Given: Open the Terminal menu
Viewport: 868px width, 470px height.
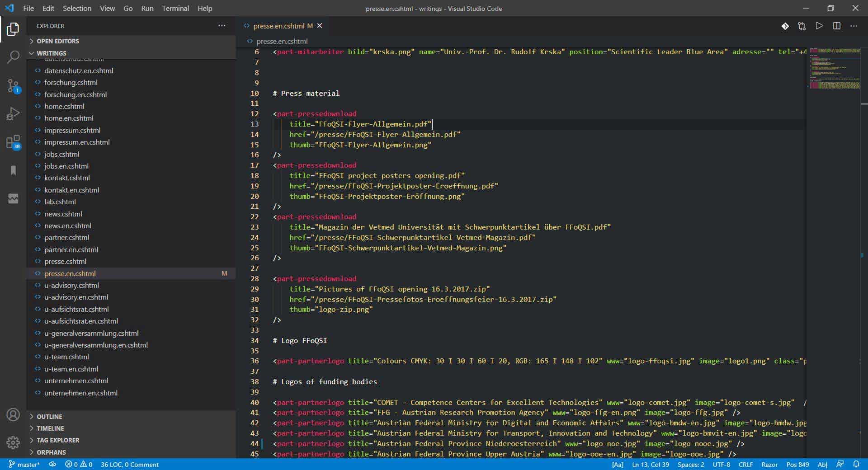Looking at the screenshot, I should pyautogui.click(x=175, y=8).
